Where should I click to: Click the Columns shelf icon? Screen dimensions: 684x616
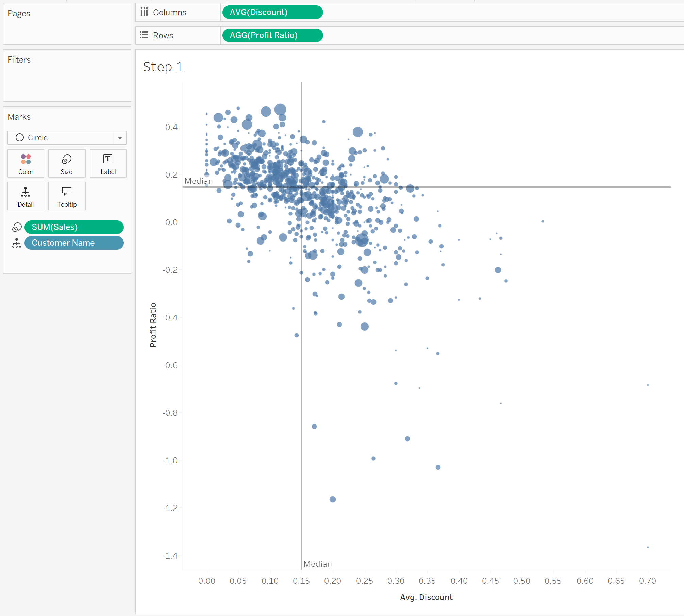[144, 12]
